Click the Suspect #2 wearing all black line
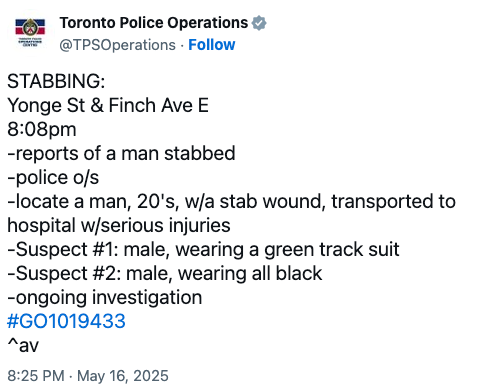This screenshot has height=390, width=478. 165,273
